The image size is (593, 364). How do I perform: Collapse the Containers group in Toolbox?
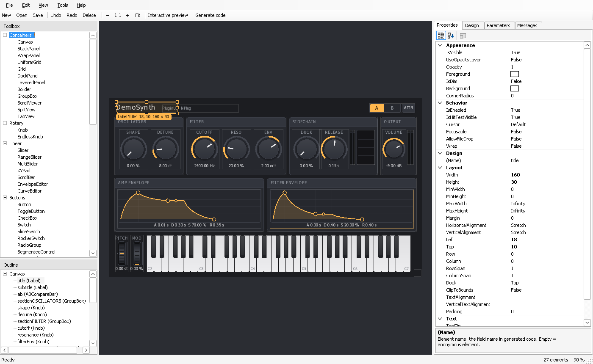pyautogui.click(x=5, y=35)
